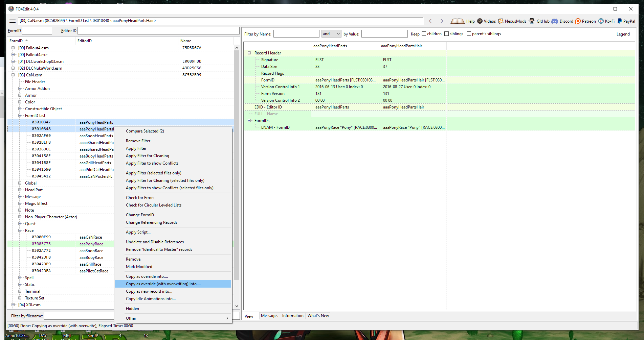The height and width of the screenshot is (340, 644).
Task: Toggle the siblings checkbox
Action: point(446,34)
